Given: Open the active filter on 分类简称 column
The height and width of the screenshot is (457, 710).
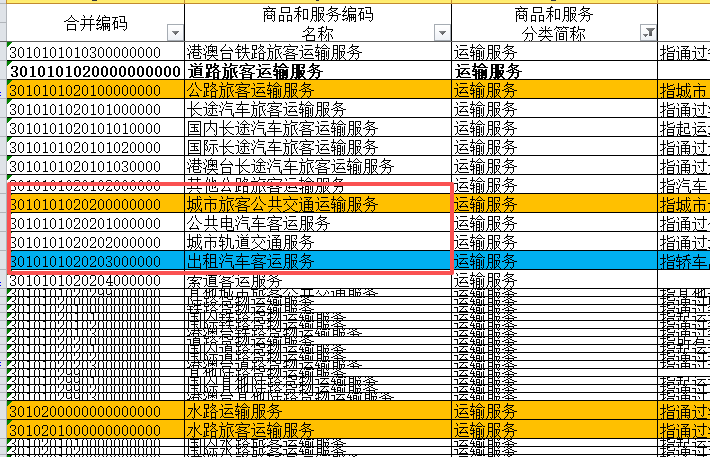Looking at the screenshot, I should point(648,33).
